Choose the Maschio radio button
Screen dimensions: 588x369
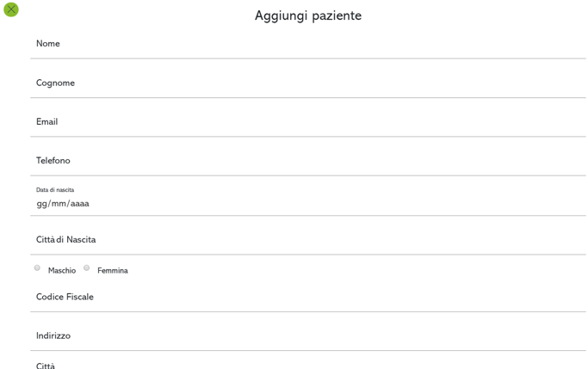click(x=37, y=268)
